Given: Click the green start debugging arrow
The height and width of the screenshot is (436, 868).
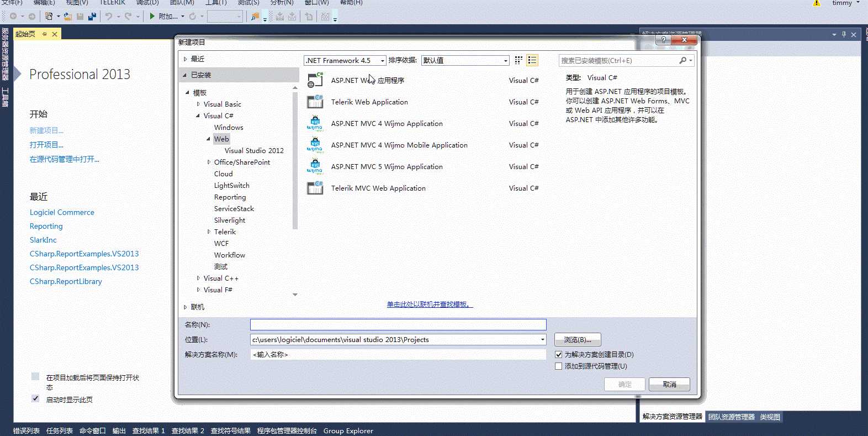Looking at the screenshot, I should 152,17.
